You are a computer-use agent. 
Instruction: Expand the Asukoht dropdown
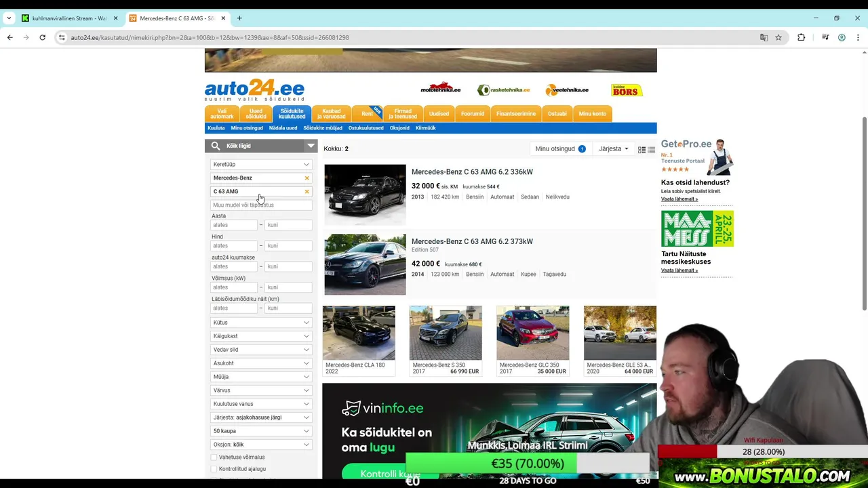pos(261,363)
